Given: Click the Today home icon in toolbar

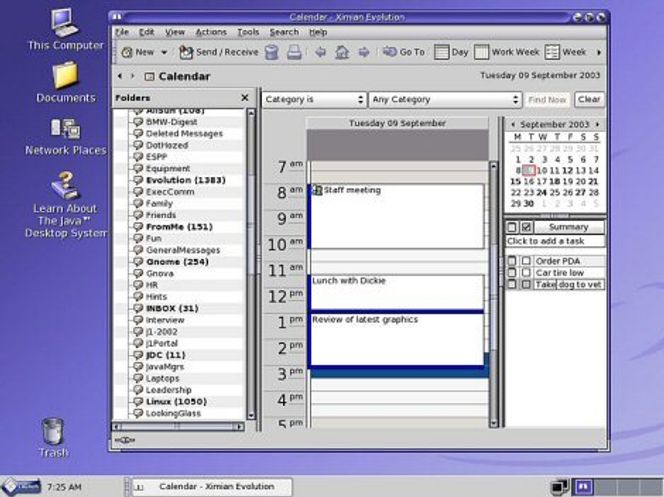Looking at the screenshot, I should (342, 52).
